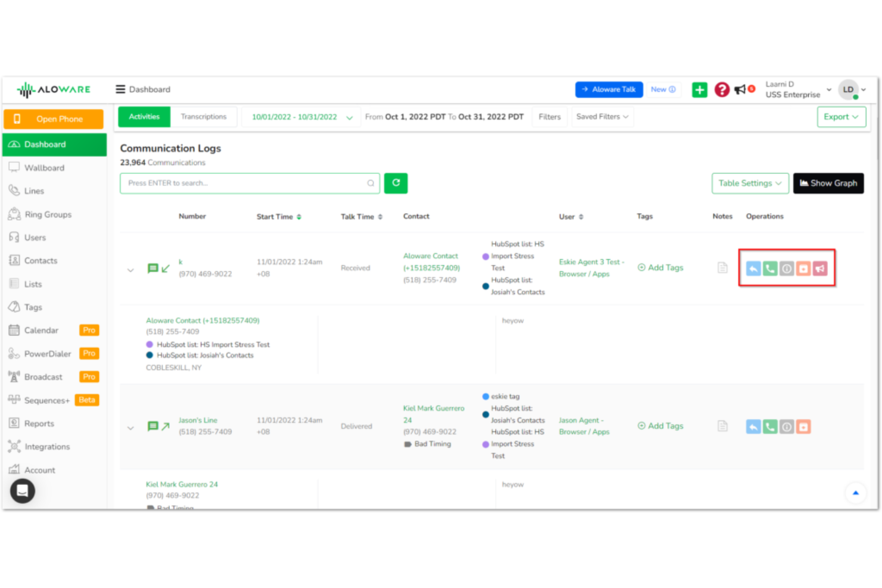This screenshot has width=882, height=588.
Task: Click the green refresh icon next to search bar
Action: click(396, 183)
